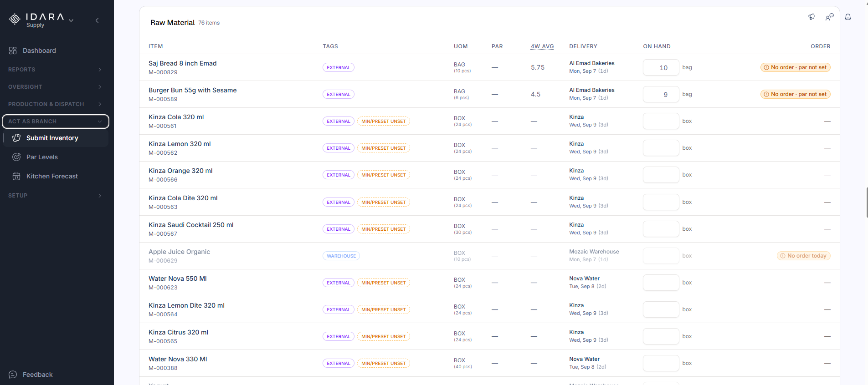This screenshot has height=385, width=868.
Task: Expand the Oversight section
Action: click(56, 87)
